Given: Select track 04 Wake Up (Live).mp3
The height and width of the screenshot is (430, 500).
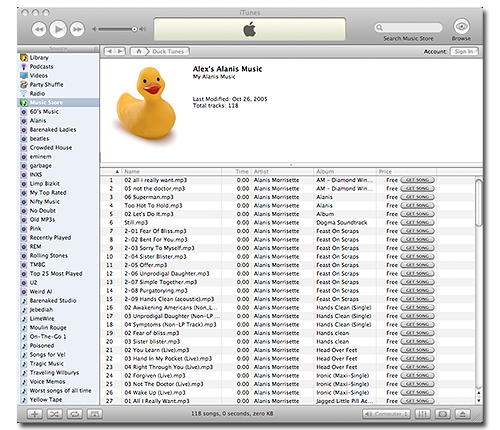Looking at the screenshot, I should click(x=287, y=393).
